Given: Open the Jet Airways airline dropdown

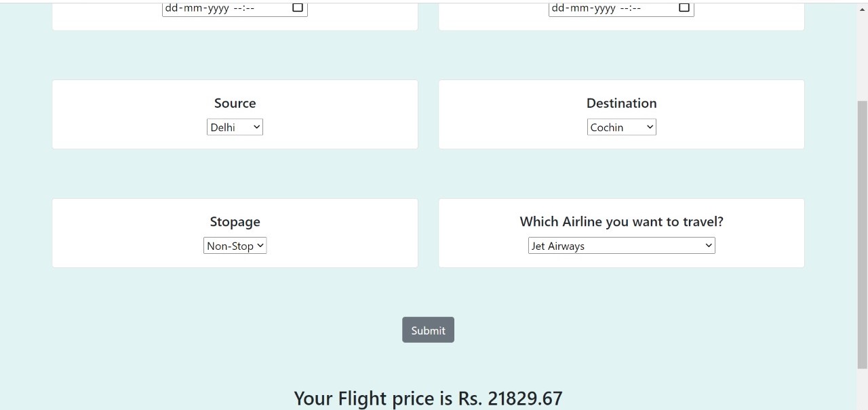Looking at the screenshot, I should [621, 245].
